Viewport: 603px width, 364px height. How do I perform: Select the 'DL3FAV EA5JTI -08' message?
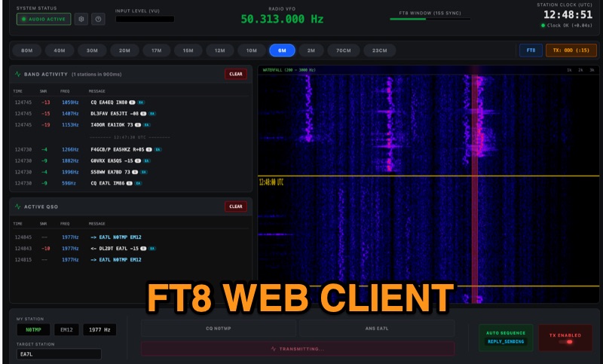tap(115, 113)
